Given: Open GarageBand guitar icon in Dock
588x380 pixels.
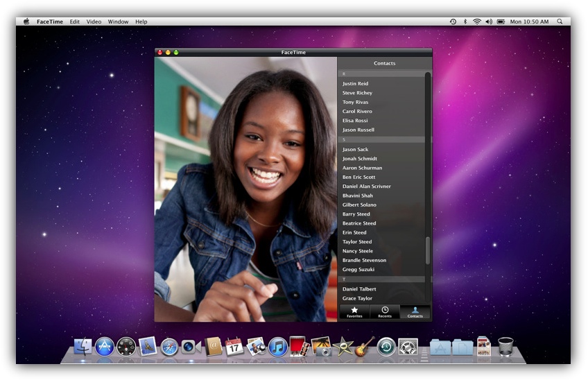Looking at the screenshot, I should coord(365,346).
